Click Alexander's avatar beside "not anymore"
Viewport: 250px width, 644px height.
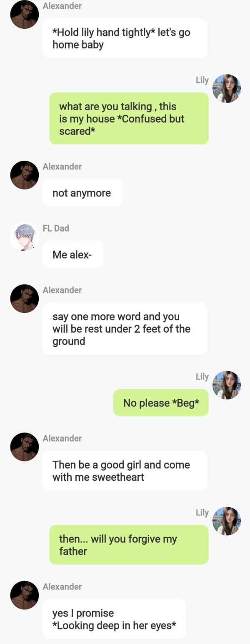[x=24, y=175]
